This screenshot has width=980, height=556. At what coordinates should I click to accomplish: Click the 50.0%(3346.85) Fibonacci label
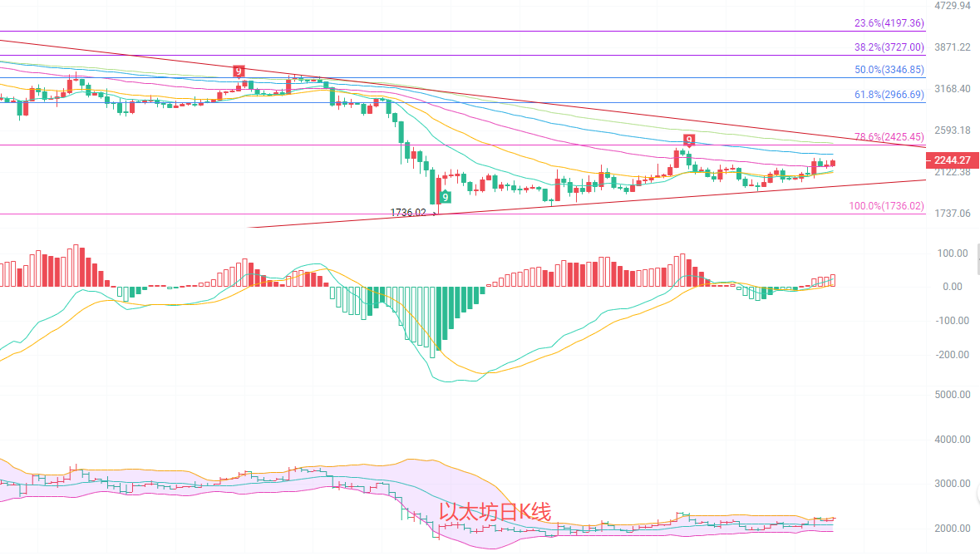(x=889, y=71)
